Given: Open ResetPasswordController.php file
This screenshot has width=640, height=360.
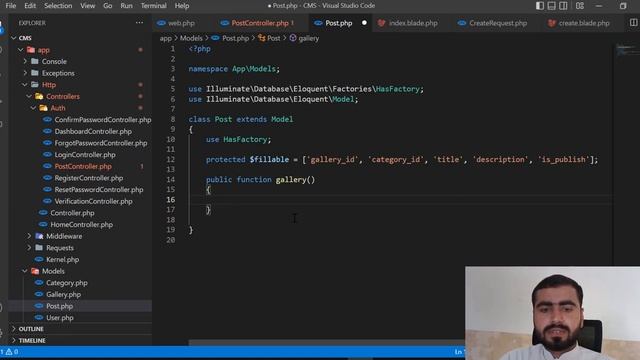Looking at the screenshot, I should pyautogui.click(x=99, y=189).
